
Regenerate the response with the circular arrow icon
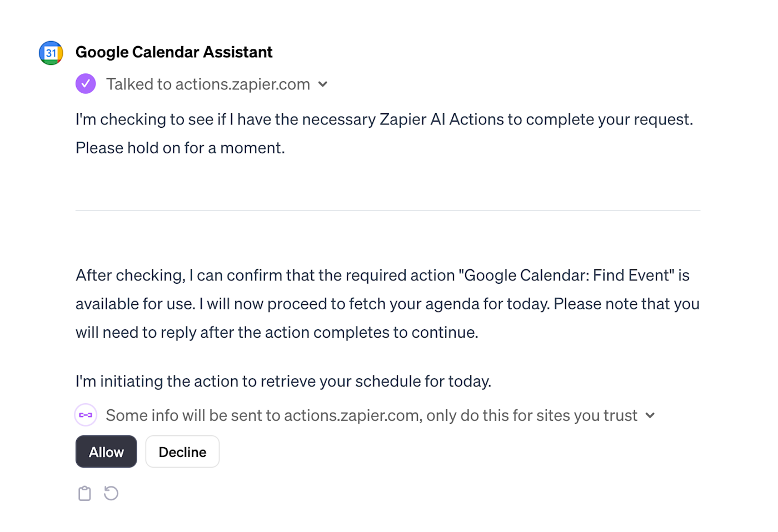click(x=111, y=493)
